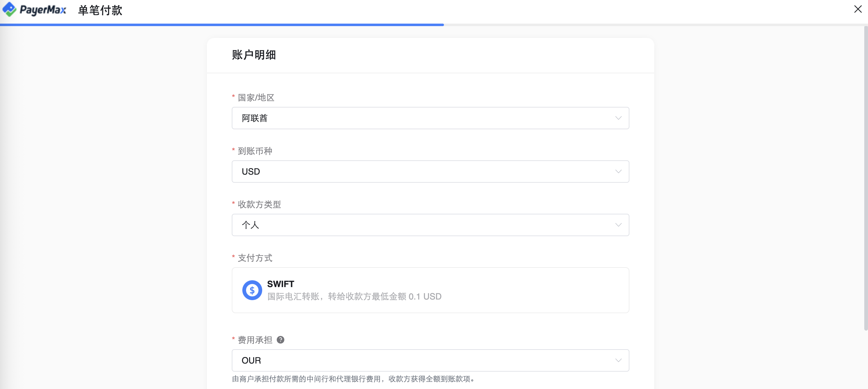Close the 单笔付款 dialog with X
Image resolution: width=868 pixels, height=389 pixels.
[x=858, y=9]
